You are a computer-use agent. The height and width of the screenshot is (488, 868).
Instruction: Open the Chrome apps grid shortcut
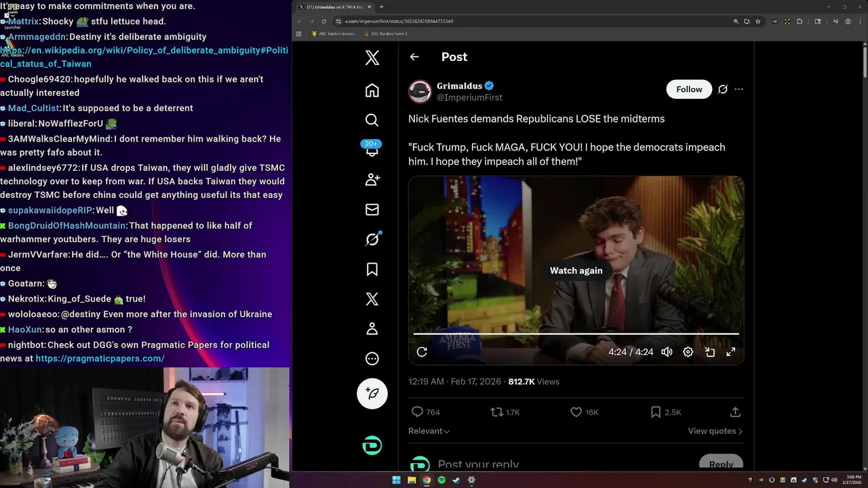point(299,34)
